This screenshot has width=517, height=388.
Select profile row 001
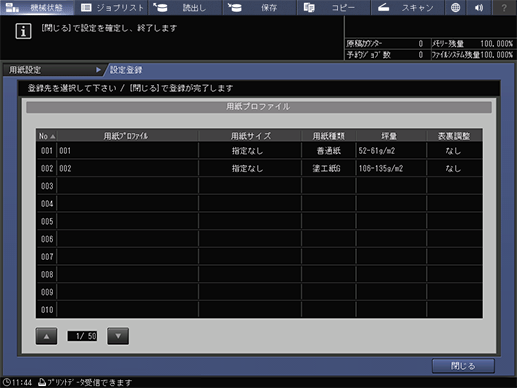click(x=259, y=151)
